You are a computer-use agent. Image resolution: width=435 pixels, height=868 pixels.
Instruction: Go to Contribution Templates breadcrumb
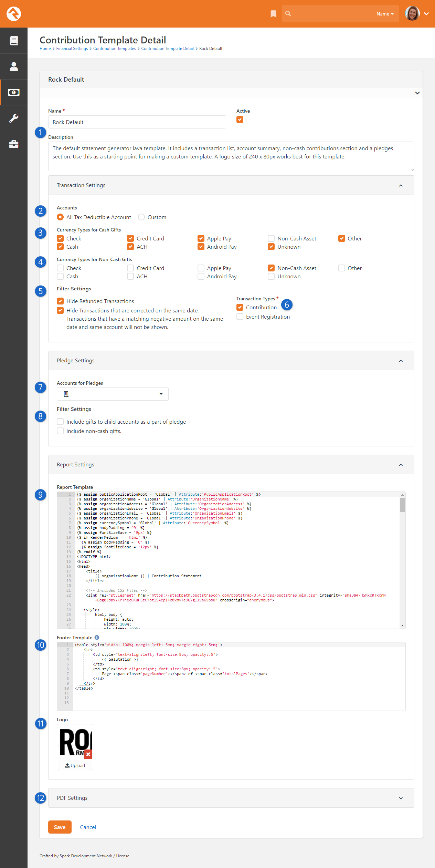(x=115, y=49)
